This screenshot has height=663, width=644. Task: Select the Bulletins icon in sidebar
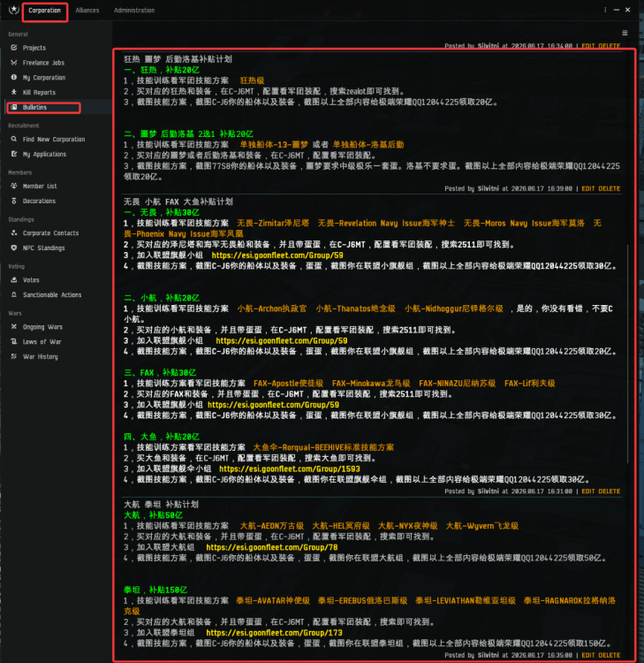pyautogui.click(x=14, y=107)
